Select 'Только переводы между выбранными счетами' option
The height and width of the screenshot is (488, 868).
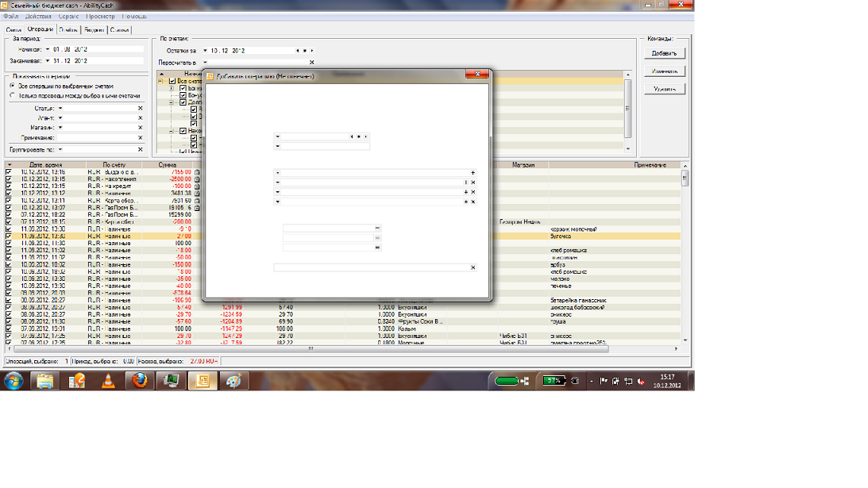coord(12,94)
